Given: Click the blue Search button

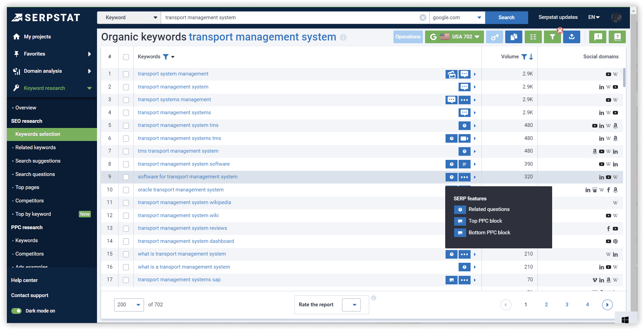Looking at the screenshot, I should tap(506, 17).
